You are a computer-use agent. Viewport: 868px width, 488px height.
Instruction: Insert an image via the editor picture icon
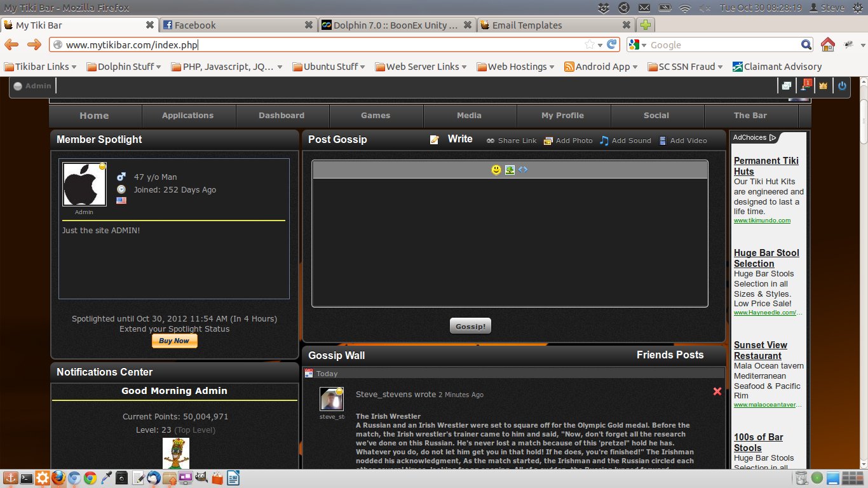click(510, 170)
